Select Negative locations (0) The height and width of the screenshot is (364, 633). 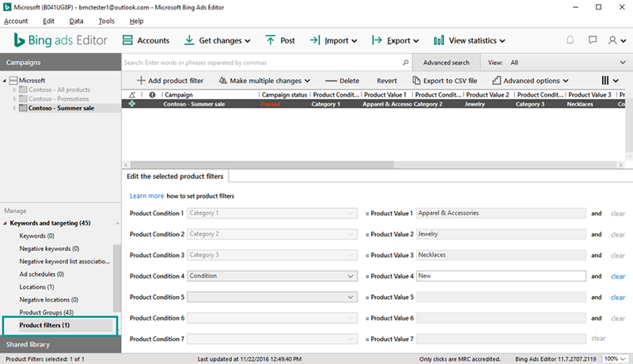(x=49, y=300)
